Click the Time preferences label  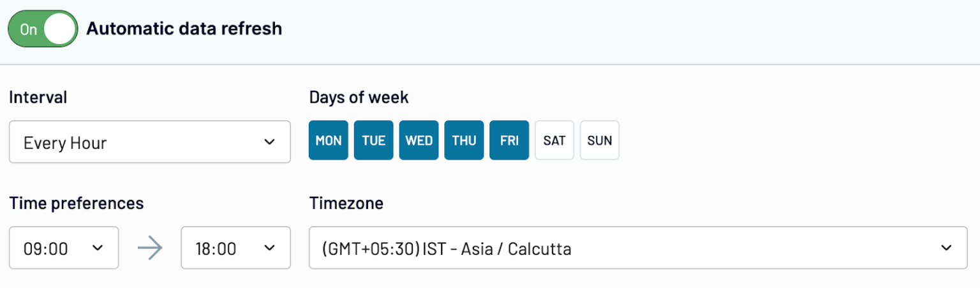(x=77, y=203)
